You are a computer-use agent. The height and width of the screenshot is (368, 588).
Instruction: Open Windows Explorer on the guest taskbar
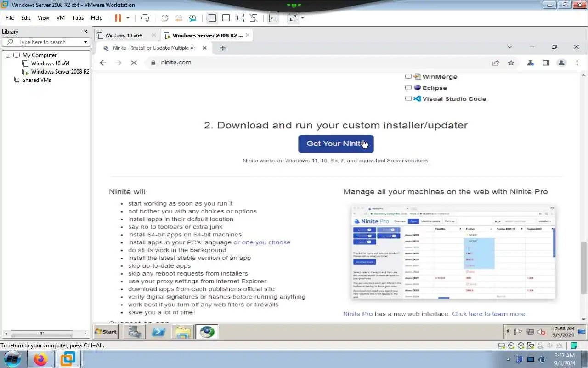183,331
